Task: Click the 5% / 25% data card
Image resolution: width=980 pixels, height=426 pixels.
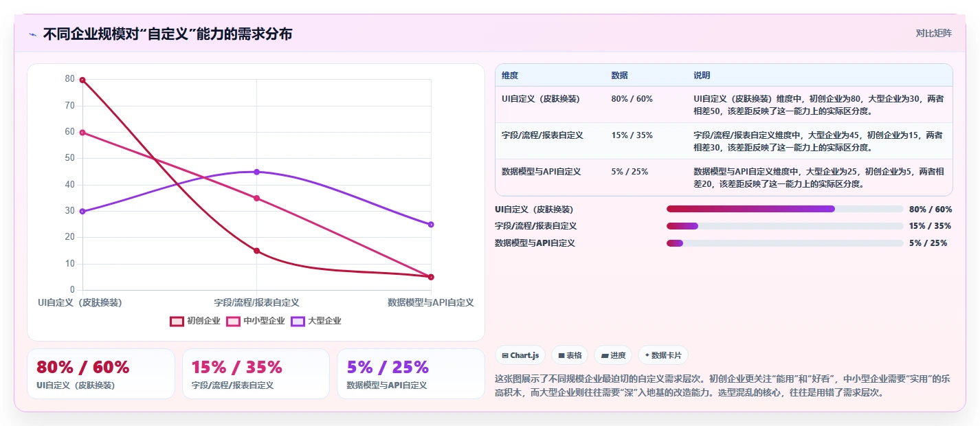Action: [x=411, y=374]
